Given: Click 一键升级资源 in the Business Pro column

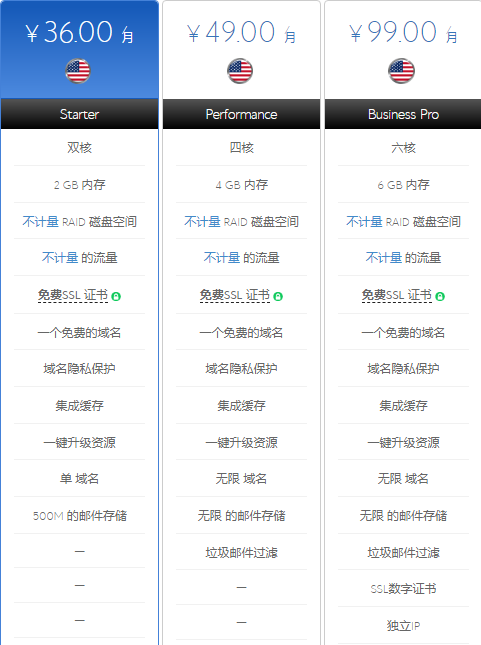Looking at the screenshot, I should tap(403, 443).
